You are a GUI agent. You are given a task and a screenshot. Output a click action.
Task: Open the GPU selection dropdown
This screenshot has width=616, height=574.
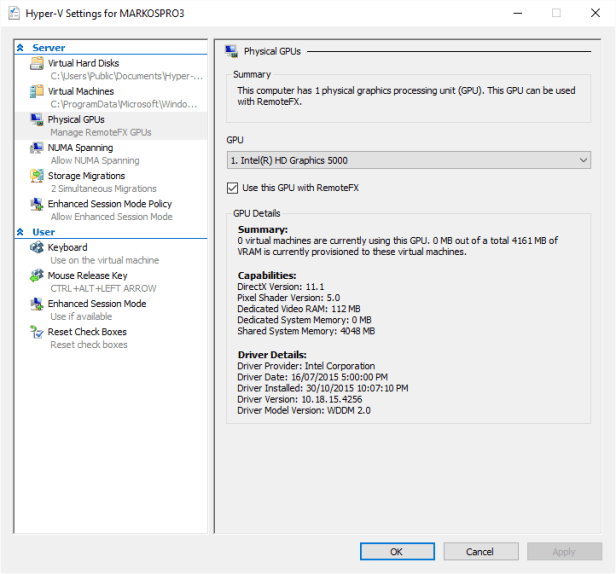click(409, 160)
